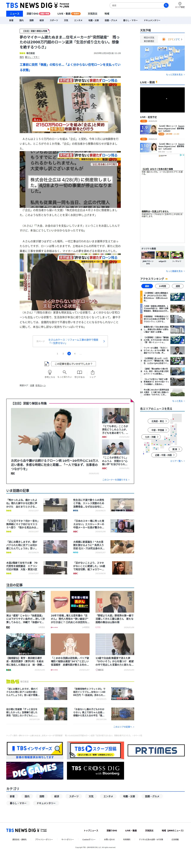The width and height of the screenshot is (191, 868).
Task: Click このコーナーを深掘りする link
Action: tap(116, 479)
